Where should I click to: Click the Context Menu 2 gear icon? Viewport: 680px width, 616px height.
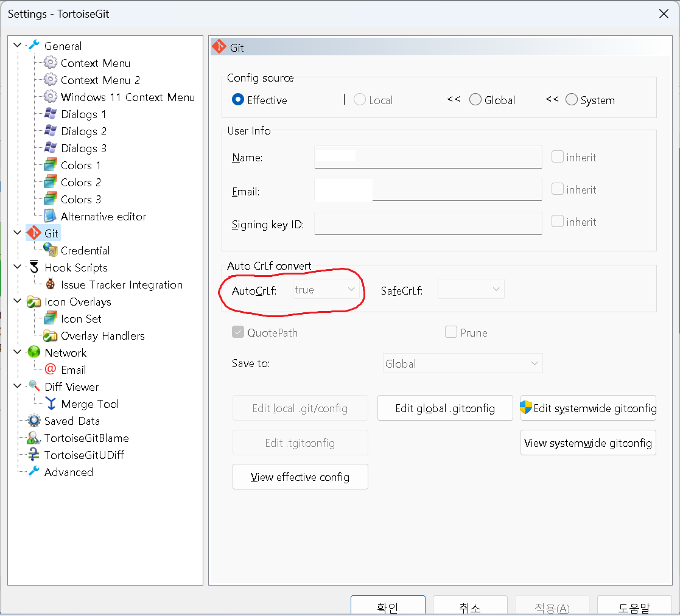point(51,80)
